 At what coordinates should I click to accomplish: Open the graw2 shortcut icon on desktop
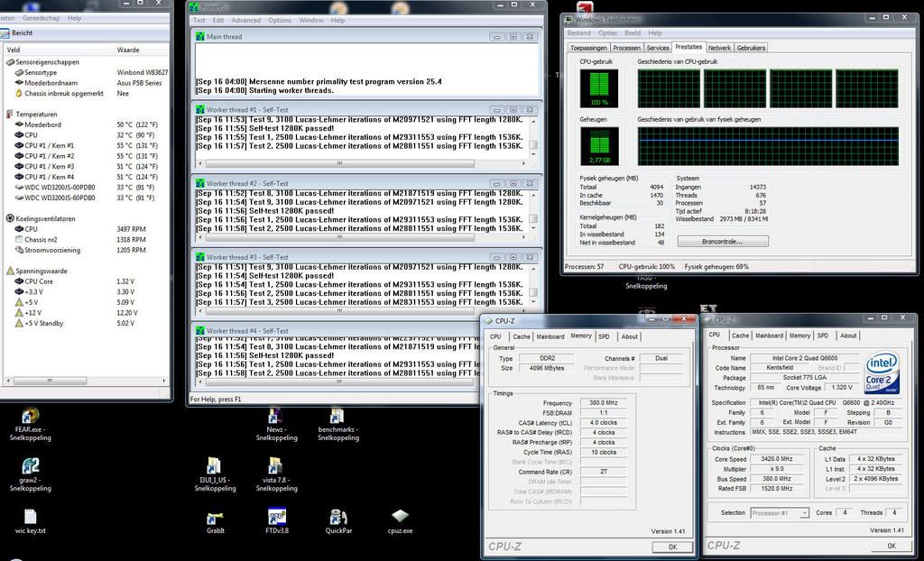(30, 466)
